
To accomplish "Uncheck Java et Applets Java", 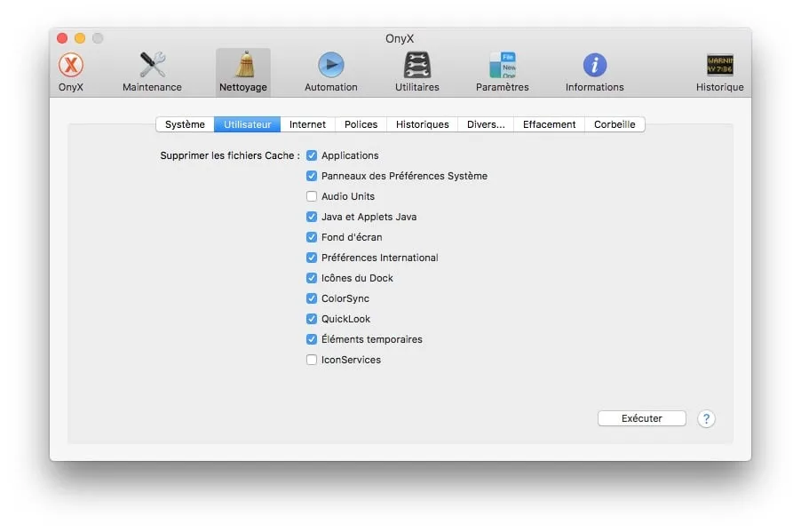I will coord(312,217).
